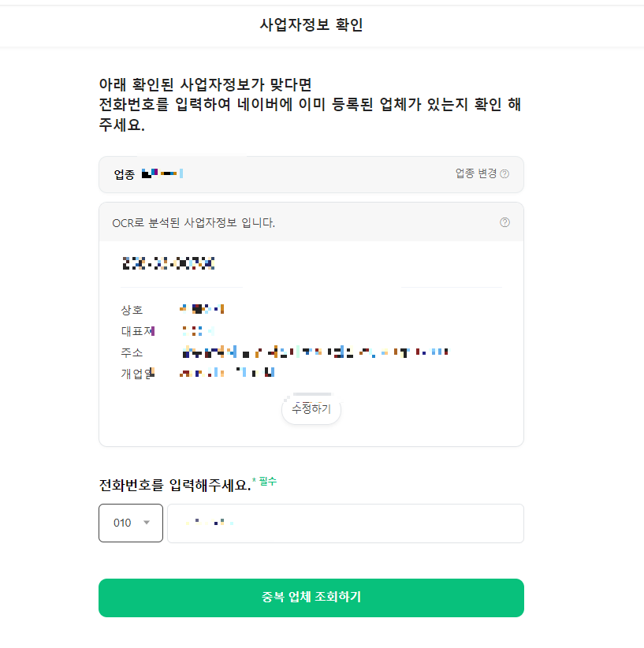Click 수정하기 to edit business details
The width and height of the screenshot is (644, 648).
tap(311, 410)
